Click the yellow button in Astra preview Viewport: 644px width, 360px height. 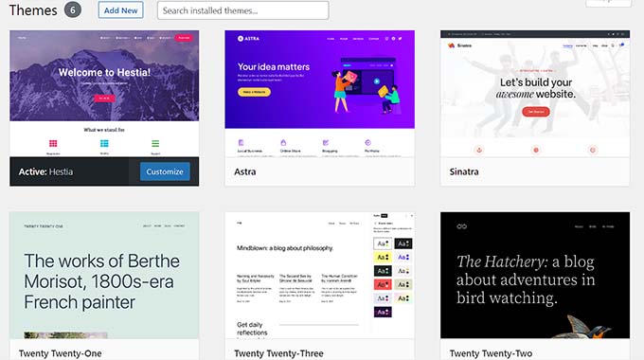point(254,92)
